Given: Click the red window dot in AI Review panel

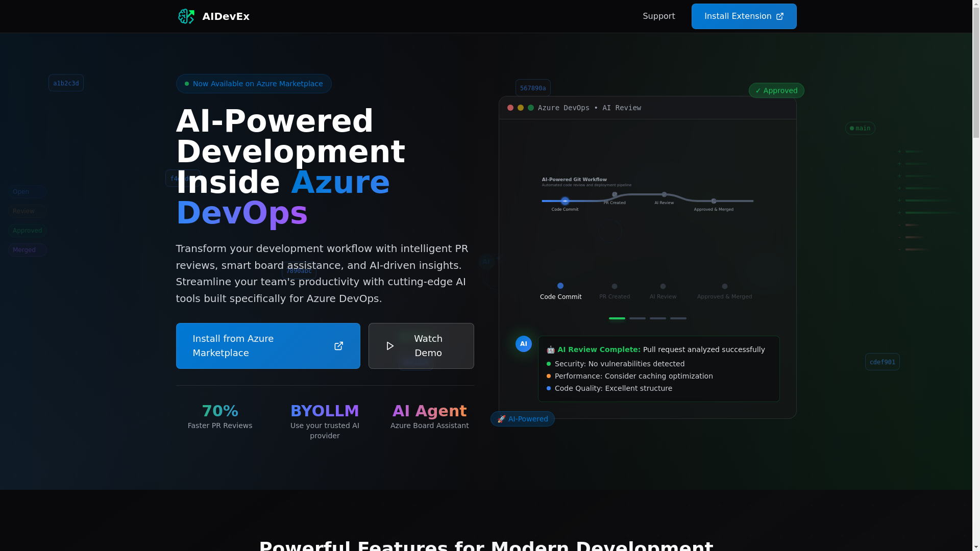Looking at the screenshot, I should (510, 108).
